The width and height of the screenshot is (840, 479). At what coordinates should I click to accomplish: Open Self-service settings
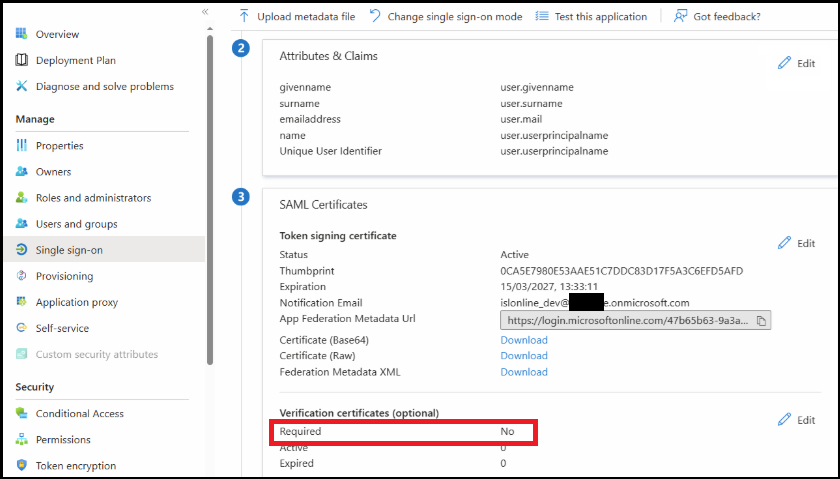pyautogui.click(x=62, y=328)
